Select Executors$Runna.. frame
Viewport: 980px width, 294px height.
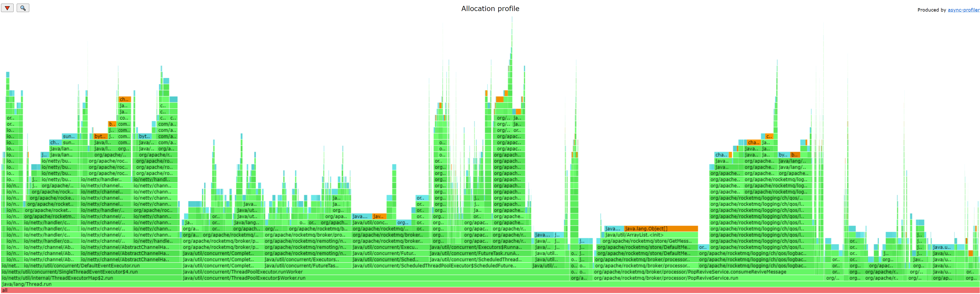coord(480,247)
